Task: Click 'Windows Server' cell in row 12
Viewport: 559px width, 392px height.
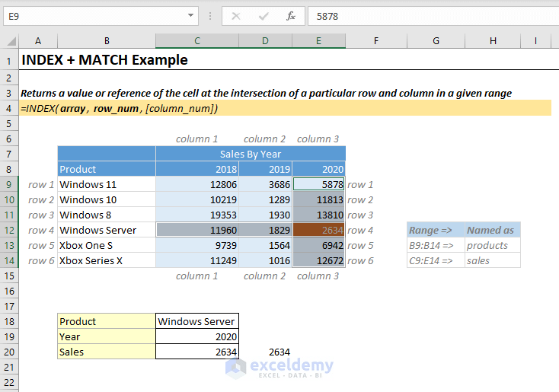Action: pyautogui.click(x=107, y=230)
